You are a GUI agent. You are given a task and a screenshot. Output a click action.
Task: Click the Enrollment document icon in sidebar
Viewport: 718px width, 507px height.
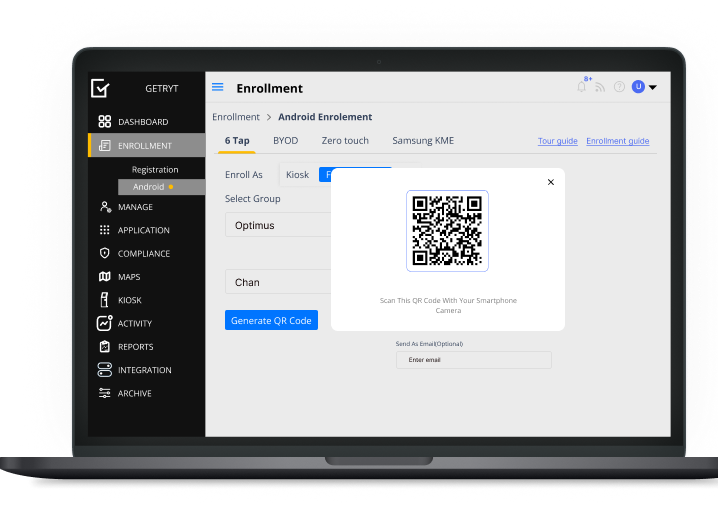point(104,146)
